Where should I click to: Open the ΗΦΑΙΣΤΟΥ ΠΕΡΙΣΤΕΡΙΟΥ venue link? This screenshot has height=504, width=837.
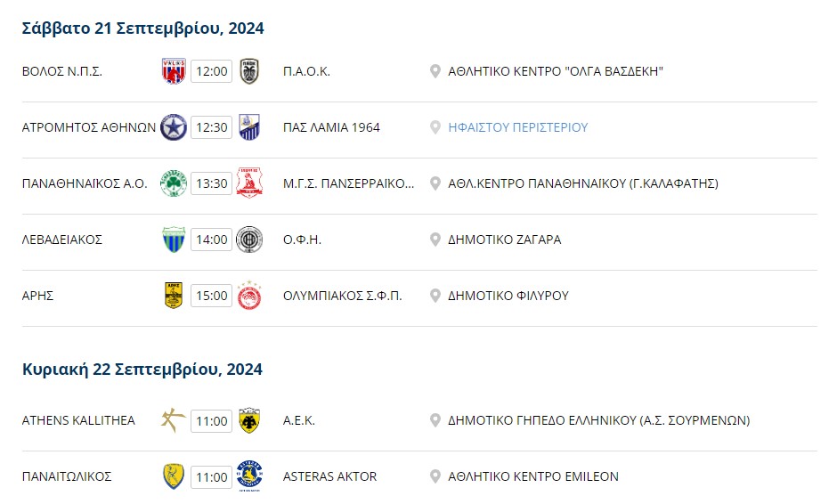click(x=518, y=127)
